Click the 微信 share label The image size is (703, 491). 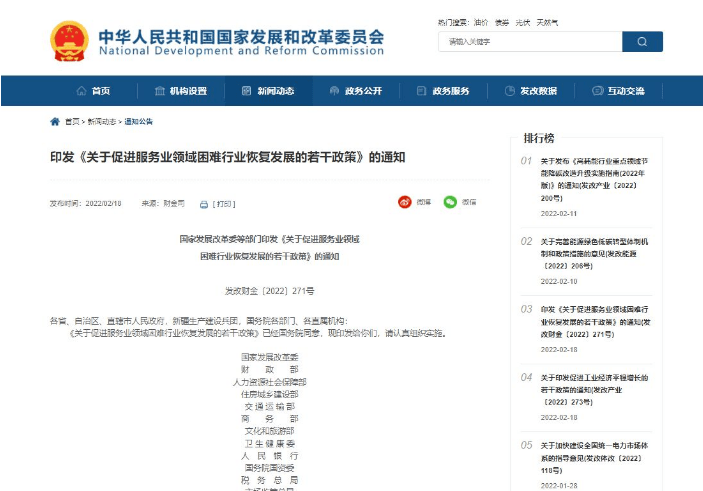(469, 202)
